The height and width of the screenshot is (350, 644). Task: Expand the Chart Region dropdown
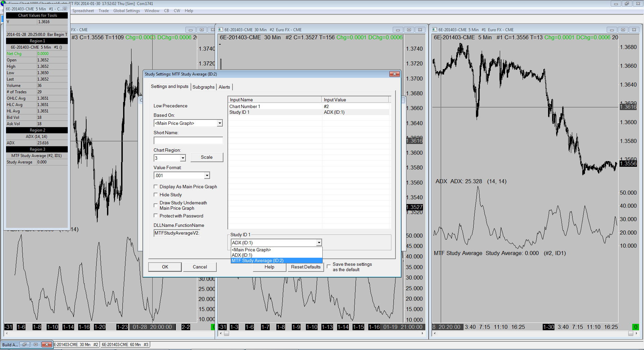(x=183, y=158)
